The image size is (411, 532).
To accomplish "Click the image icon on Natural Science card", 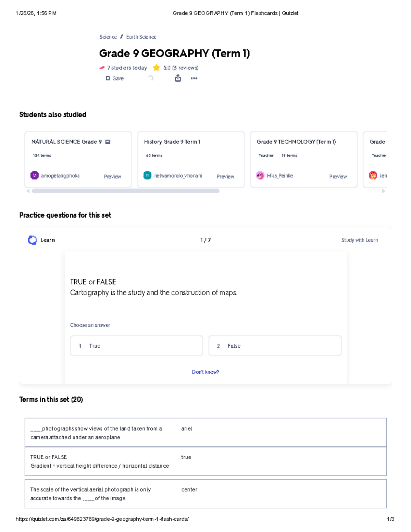I will click(x=108, y=142).
